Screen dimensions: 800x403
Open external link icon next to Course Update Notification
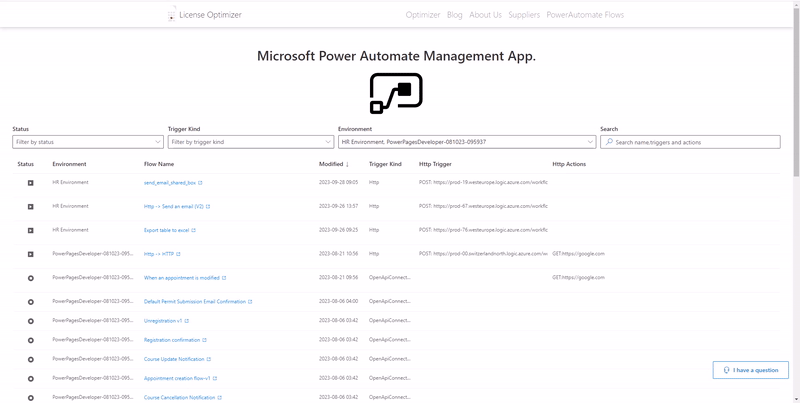tap(209, 359)
